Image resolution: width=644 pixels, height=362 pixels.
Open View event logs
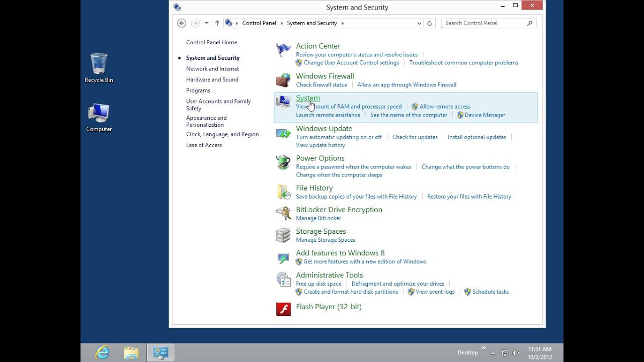point(435,292)
